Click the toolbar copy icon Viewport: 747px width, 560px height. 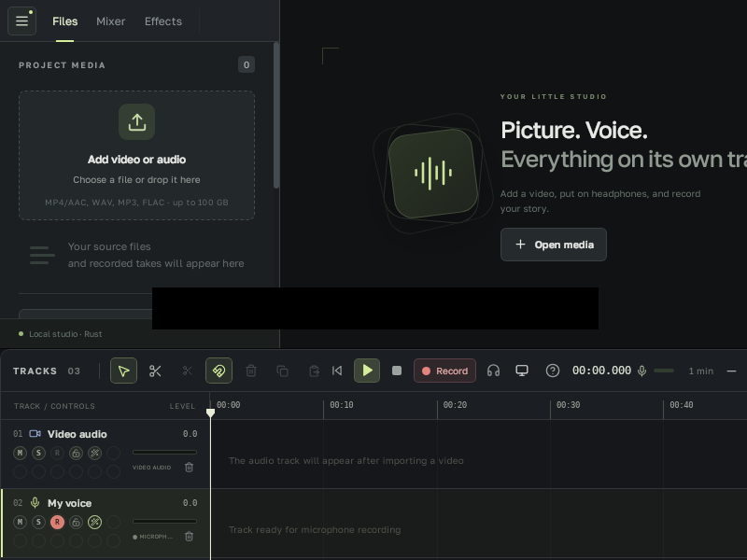coord(283,371)
